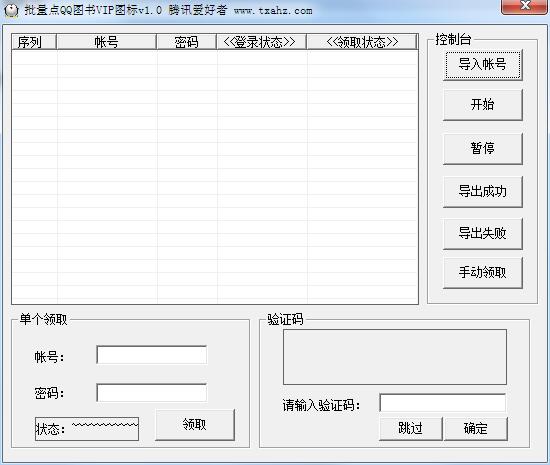Image resolution: width=550 pixels, height=465 pixels.
Task: Click the <<领取状态>> column header
Action: click(362, 42)
